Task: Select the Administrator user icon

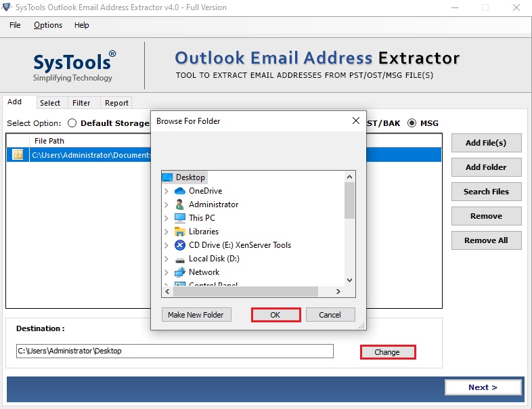Action: [x=180, y=204]
